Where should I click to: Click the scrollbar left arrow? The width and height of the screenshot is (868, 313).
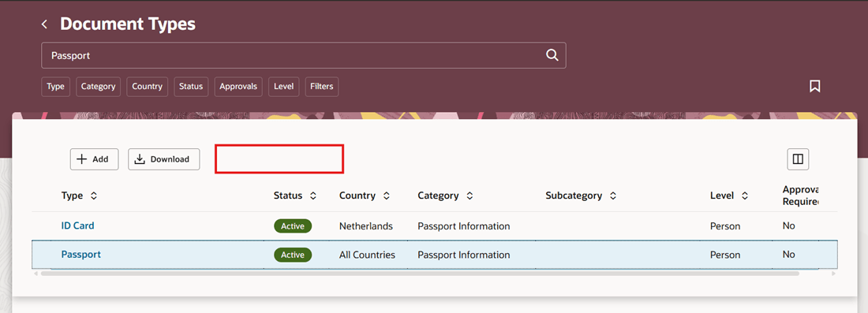(36, 273)
